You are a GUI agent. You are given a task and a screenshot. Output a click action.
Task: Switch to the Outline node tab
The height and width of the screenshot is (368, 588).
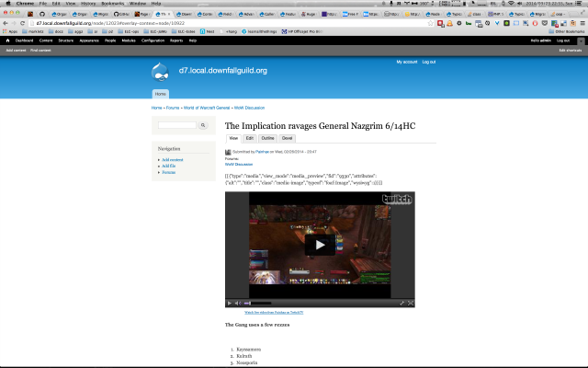(x=267, y=138)
